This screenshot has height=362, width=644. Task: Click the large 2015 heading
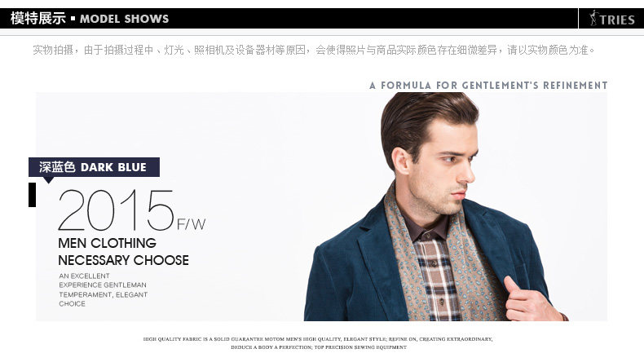pyautogui.click(x=116, y=210)
